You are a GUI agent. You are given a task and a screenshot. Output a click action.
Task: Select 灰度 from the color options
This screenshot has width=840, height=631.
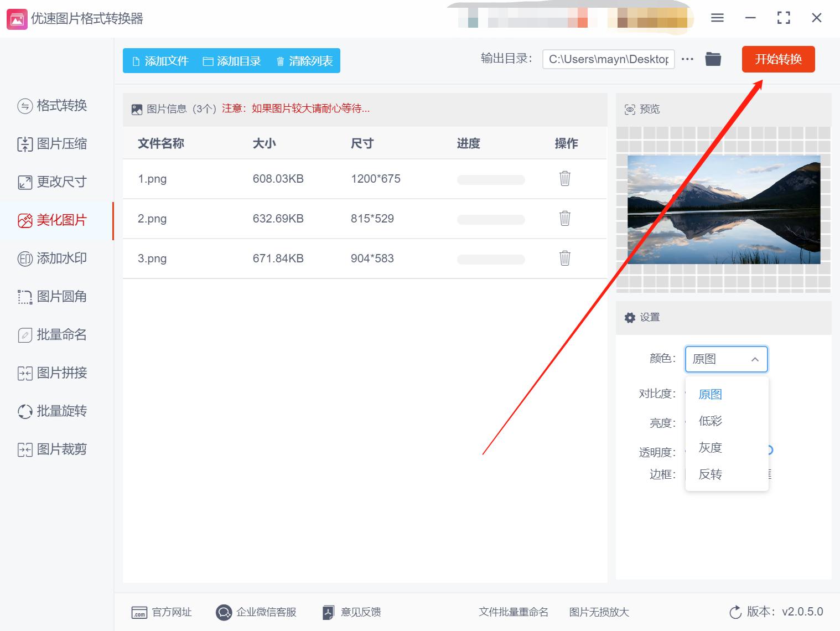(710, 447)
